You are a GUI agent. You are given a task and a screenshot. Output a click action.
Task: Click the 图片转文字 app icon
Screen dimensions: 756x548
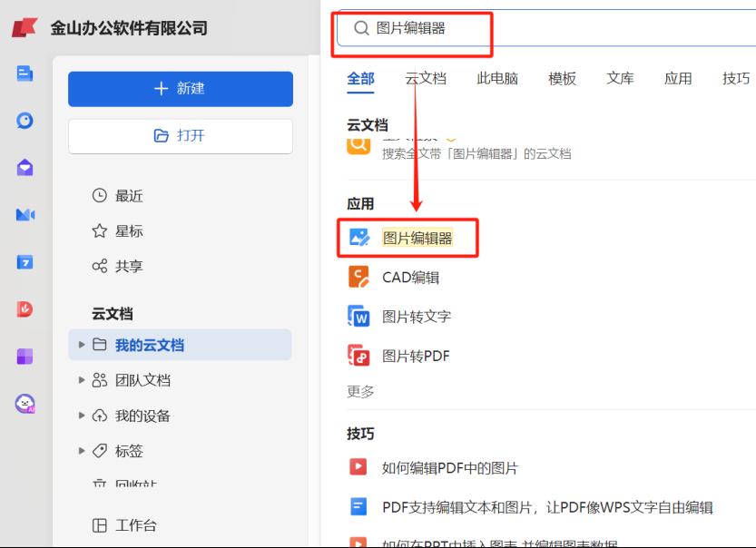358,316
